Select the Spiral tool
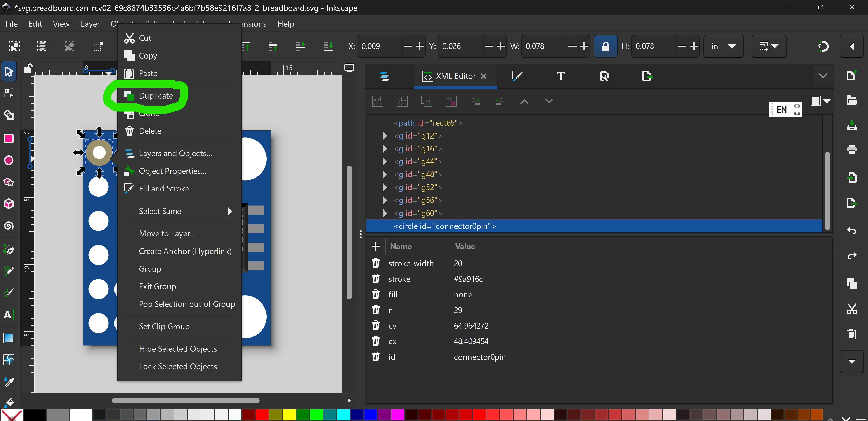 [x=9, y=225]
